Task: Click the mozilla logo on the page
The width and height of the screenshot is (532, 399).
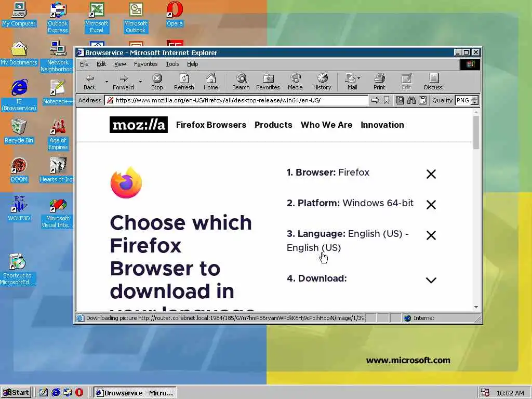Action: [138, 125]
